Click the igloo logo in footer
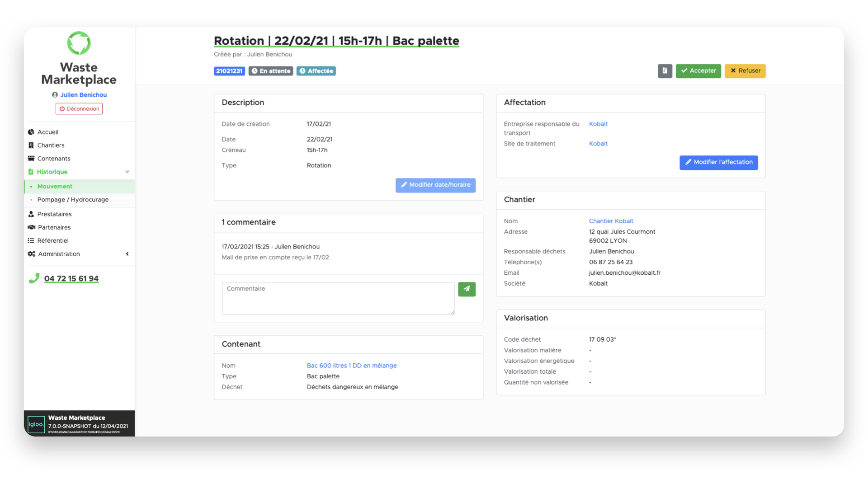This screenshot has width=868, height=488. pyautogui.click(x=36, y=424)
